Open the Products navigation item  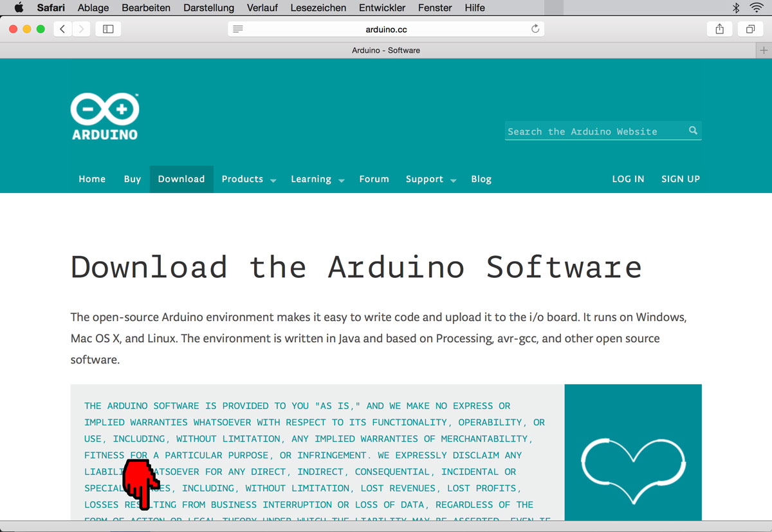point(243,179)
